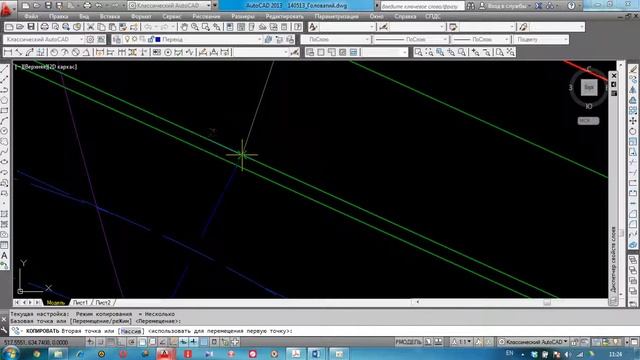Image resolution: width=640 pixels, height=360 pixels.
Task: Select the Radius dimension tool
Action: coord(54,52)
